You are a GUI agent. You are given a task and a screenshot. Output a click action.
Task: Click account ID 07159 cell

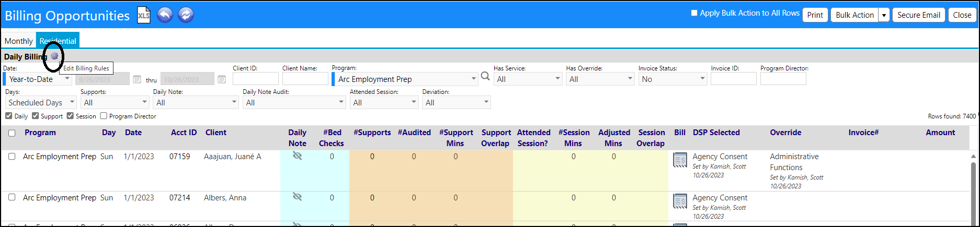pos(180,157)
